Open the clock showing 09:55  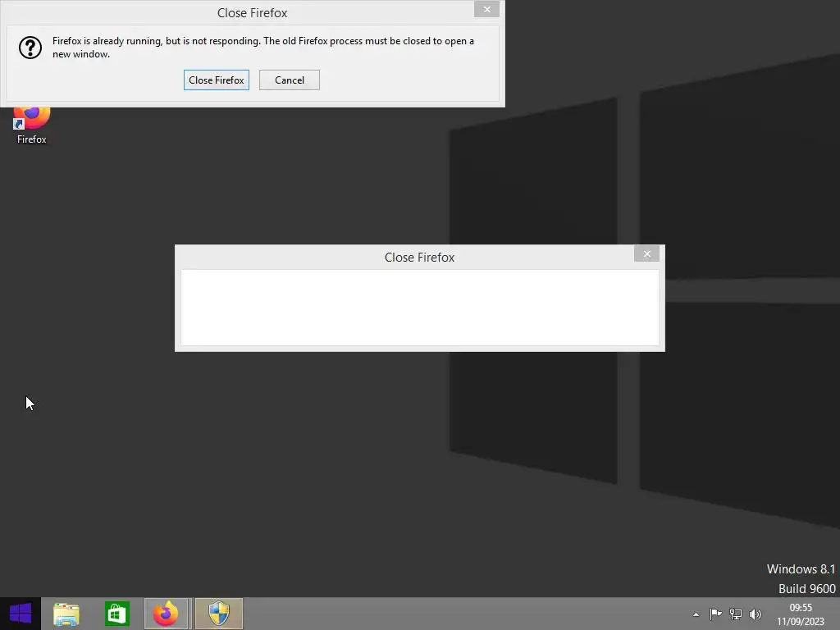(x=801, y=614)
